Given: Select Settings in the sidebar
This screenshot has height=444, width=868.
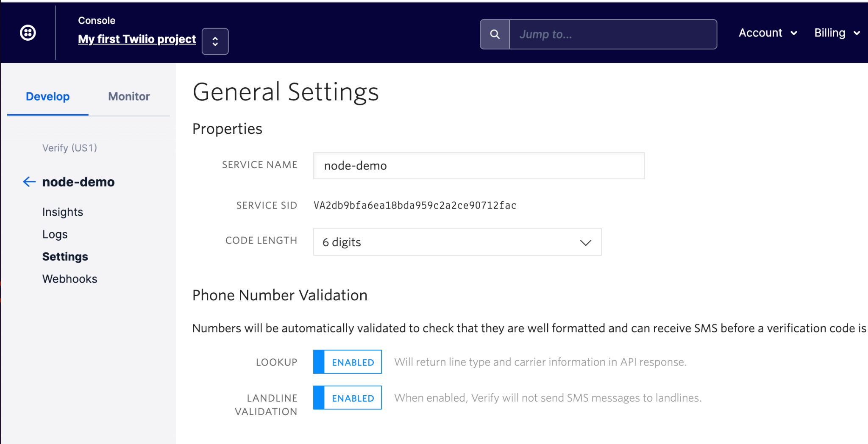Looking at the screenshot, I should coord(65,256).
